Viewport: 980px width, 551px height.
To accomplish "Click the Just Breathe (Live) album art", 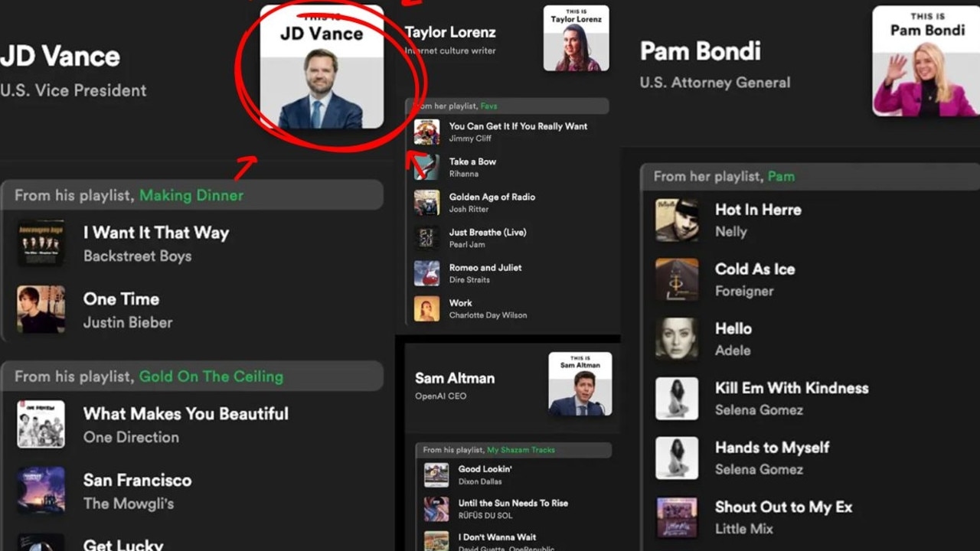I will pyautogui.click(x=427, y=238).
